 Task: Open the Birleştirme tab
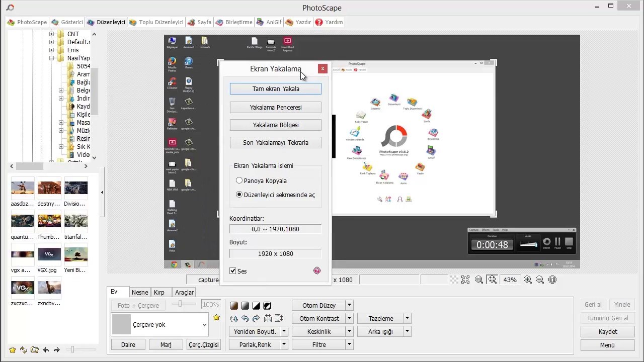234,22
